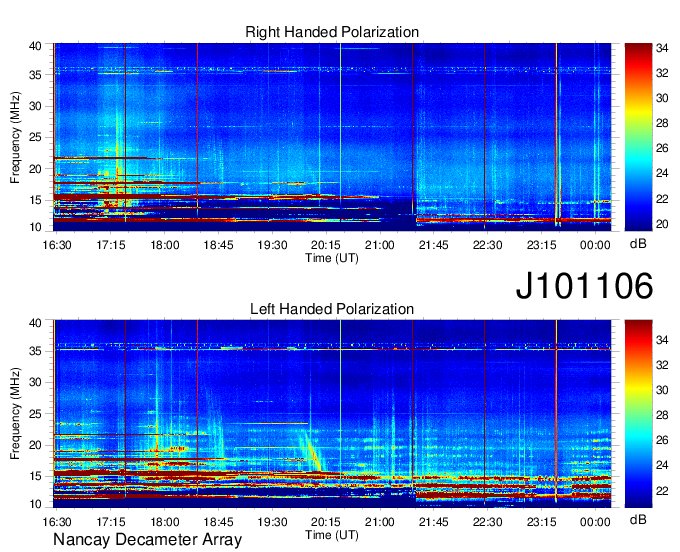Click "Time (UT)" label under the top plot
The height and width of the screenshot is (552, 680).
coord(332,258)
